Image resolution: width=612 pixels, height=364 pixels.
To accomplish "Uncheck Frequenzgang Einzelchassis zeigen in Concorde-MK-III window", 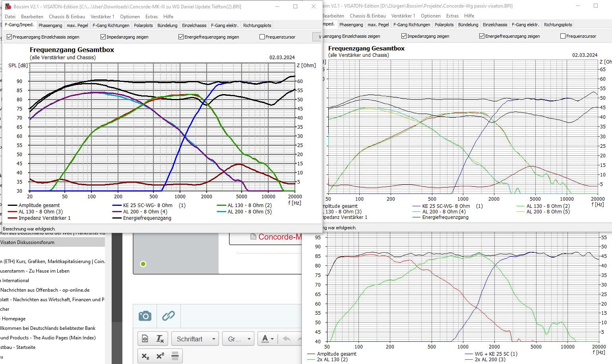I will coord(10,37).
